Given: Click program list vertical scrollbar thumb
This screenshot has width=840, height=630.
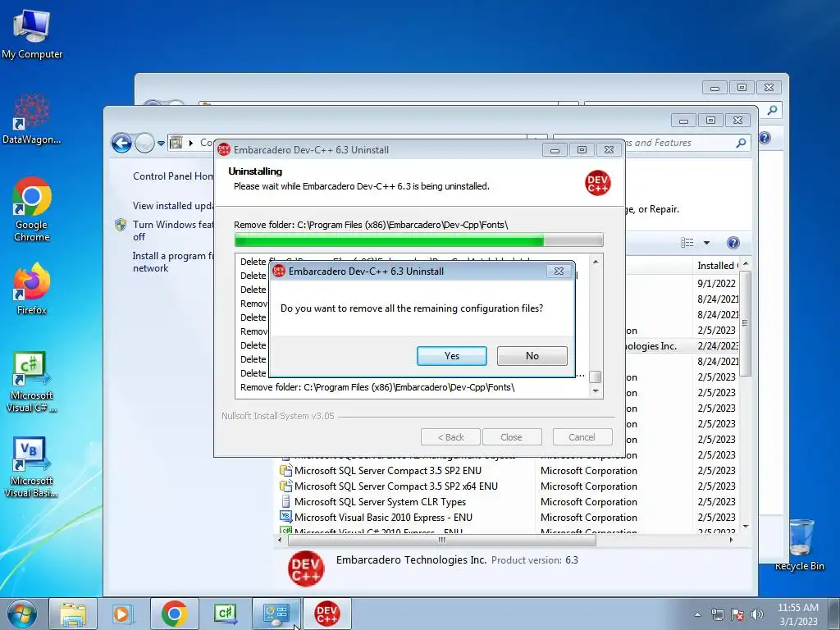Looking at the screenshot, I should [745, 323].
